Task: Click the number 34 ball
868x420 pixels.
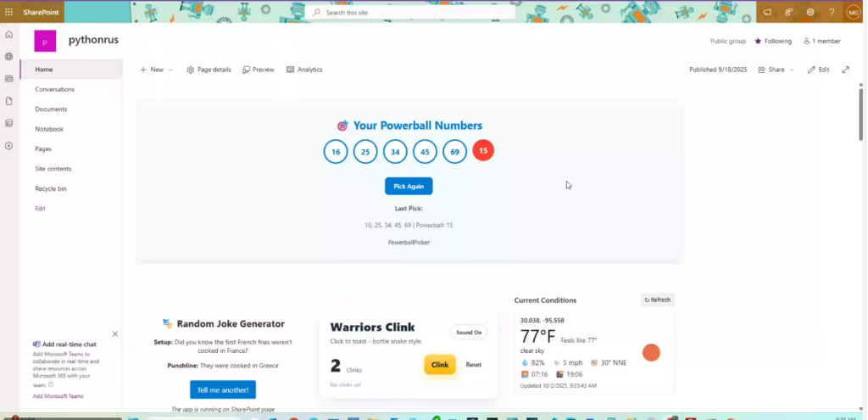Action: (395, 152)
